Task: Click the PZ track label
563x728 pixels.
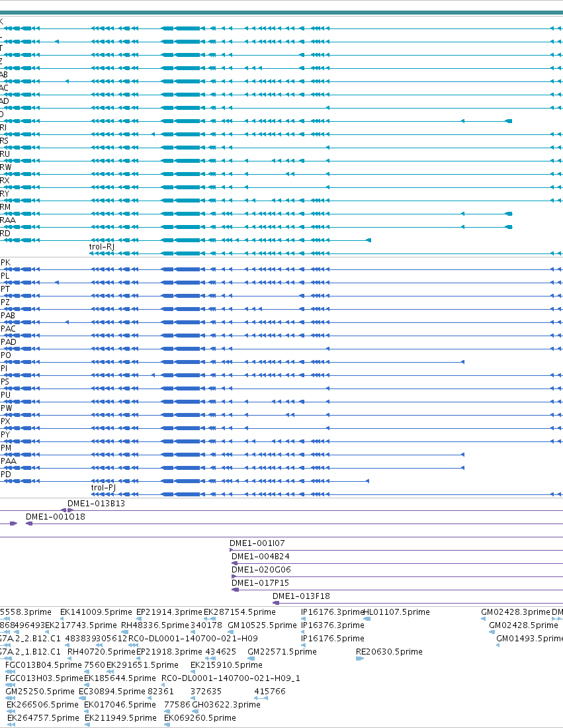Action: click(5, 302)
